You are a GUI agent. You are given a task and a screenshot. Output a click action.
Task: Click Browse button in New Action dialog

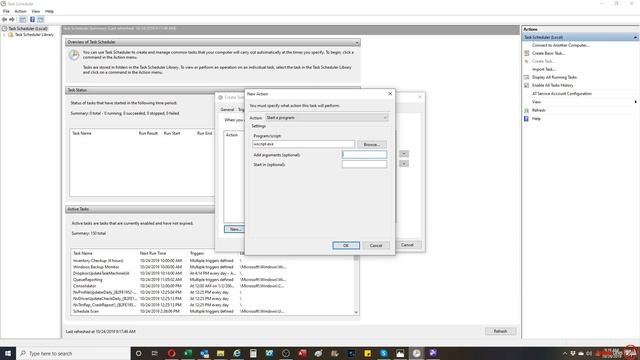coord(371,144)
